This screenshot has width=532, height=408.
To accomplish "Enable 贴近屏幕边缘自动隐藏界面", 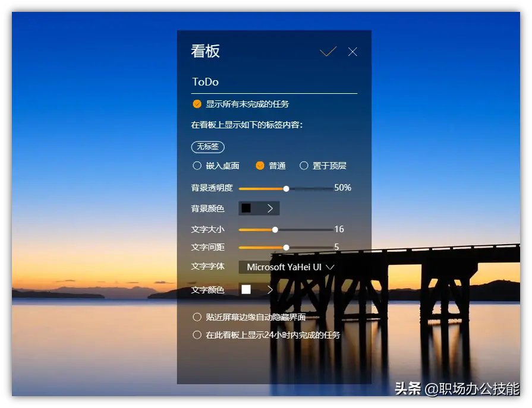I will tap(197, 317).
